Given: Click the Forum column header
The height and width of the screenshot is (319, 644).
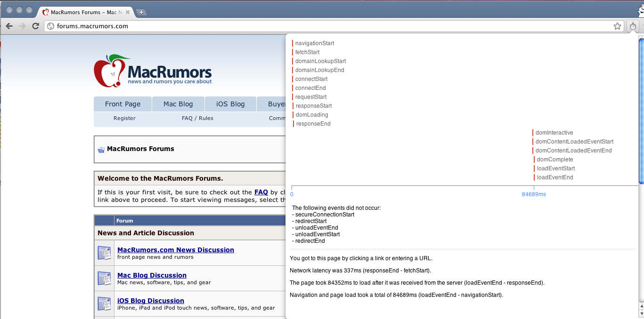Looking at the screenshot, I should 125,221.
